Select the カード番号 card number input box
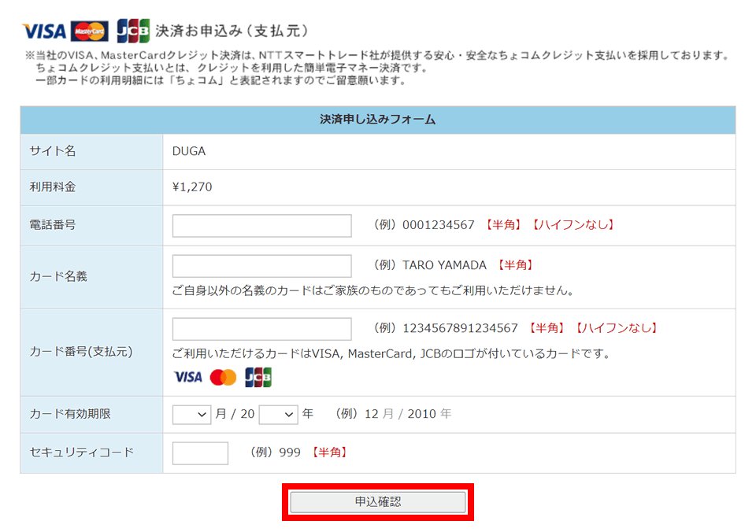756x532 pixels. [261, 329]
